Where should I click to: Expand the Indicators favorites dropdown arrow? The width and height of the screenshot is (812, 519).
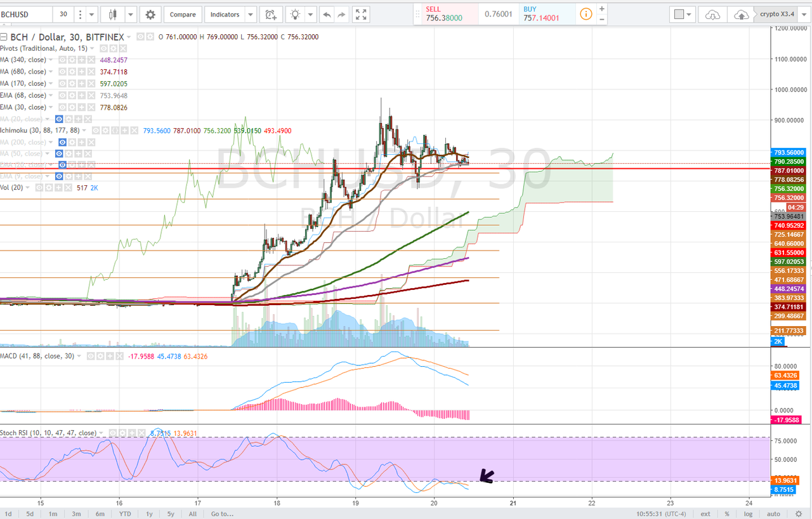tap(251, 15)
